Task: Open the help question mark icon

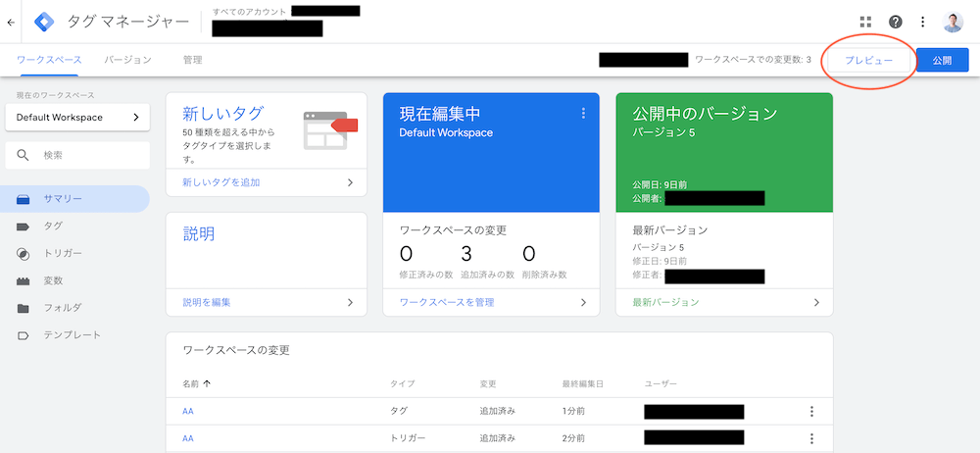Action: pos(895,22)
